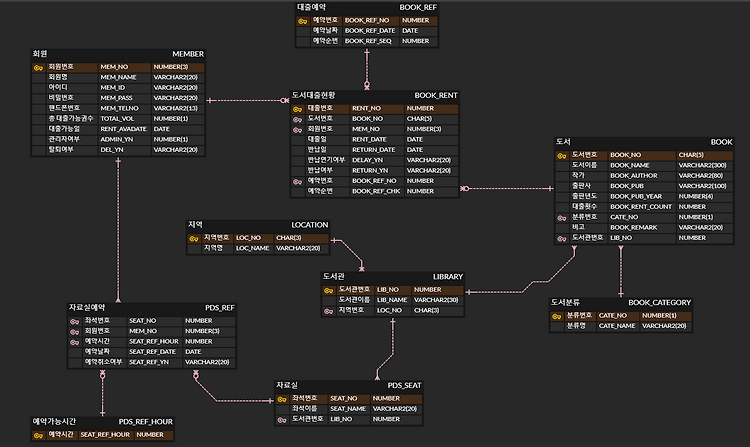Click the foreign key icon of LOC_NO in LIBRARY

(x=328, y=311)
